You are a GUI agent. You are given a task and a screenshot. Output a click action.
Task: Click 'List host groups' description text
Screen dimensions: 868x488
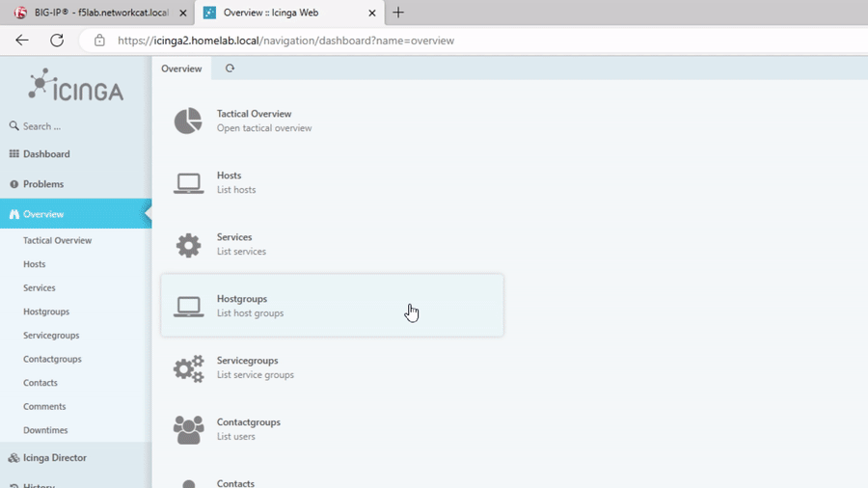coord(250,313)
